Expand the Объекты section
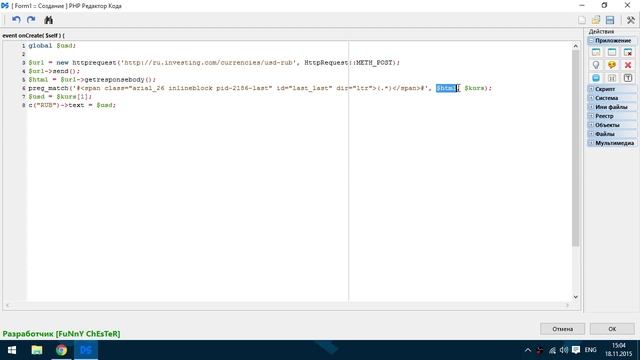The width and height of the screenshot is (640, 360). pyautogui.click(x=591, y=125)
